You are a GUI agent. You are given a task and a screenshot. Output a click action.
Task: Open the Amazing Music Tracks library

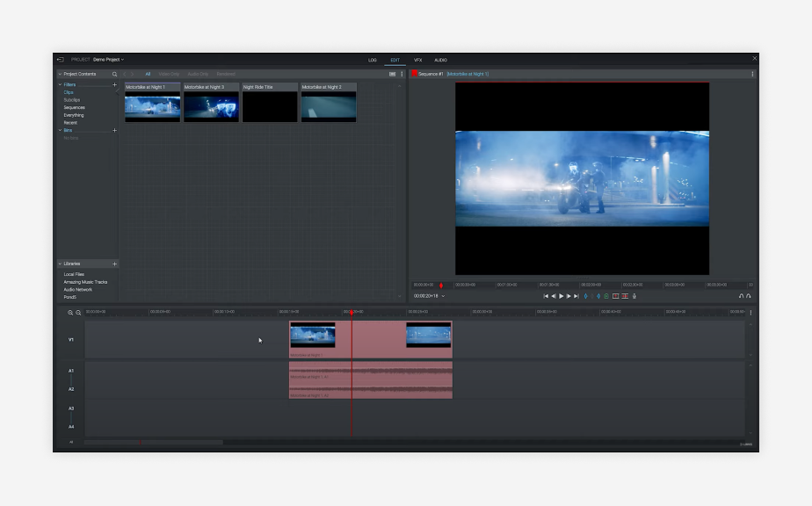(85, 282)
